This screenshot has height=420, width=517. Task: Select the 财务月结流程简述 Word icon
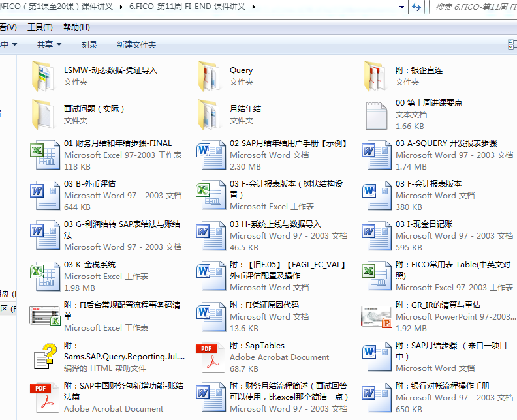tap(211, 397)
